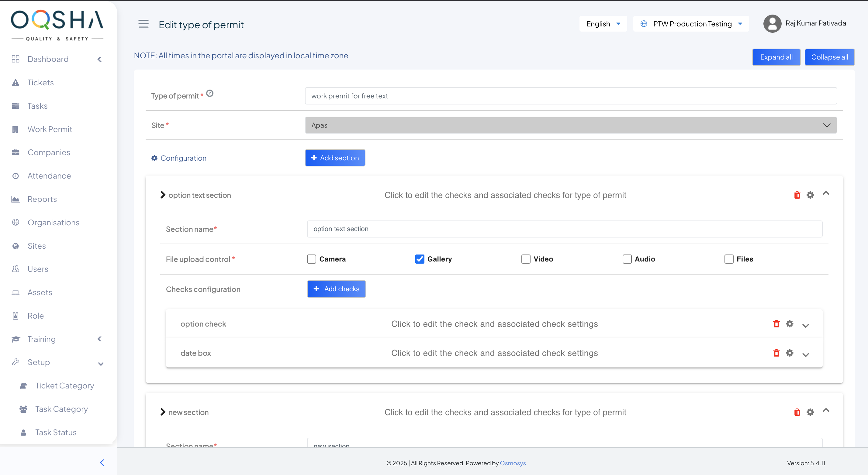
Task: Delete the date box check
Action: [x=776, y=353]
